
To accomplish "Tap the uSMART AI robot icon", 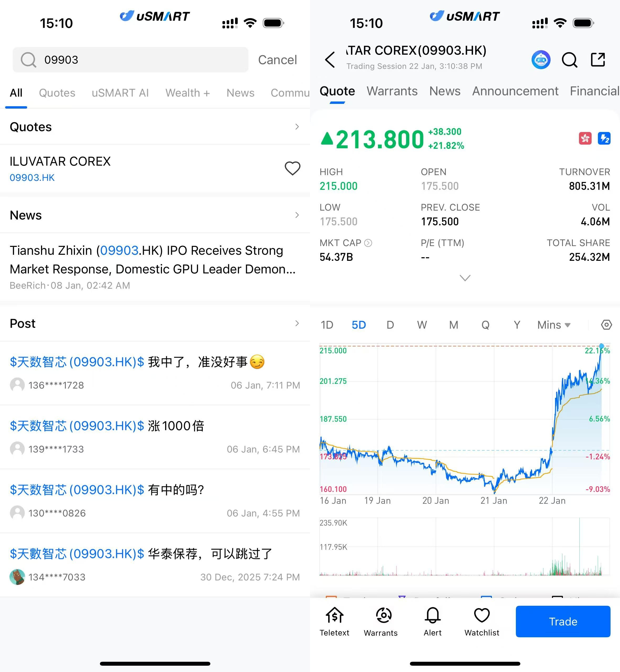I will tap(541, 60).
